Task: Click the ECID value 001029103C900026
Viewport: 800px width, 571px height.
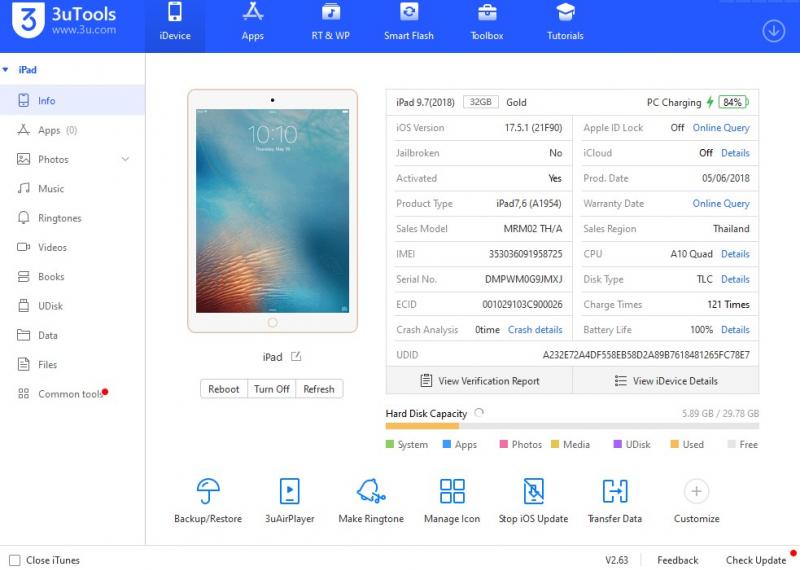Action: point(522,305)
